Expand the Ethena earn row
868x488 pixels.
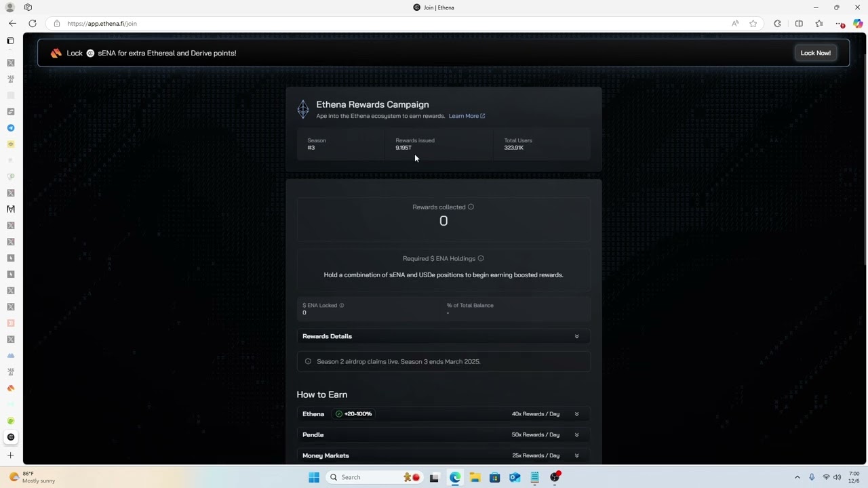(443, 413)
